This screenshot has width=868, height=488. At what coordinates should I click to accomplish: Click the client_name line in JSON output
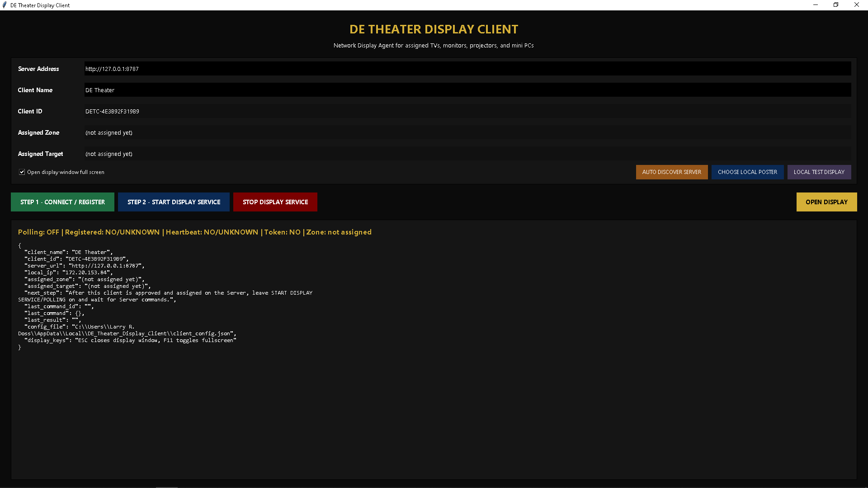[68, 252]
